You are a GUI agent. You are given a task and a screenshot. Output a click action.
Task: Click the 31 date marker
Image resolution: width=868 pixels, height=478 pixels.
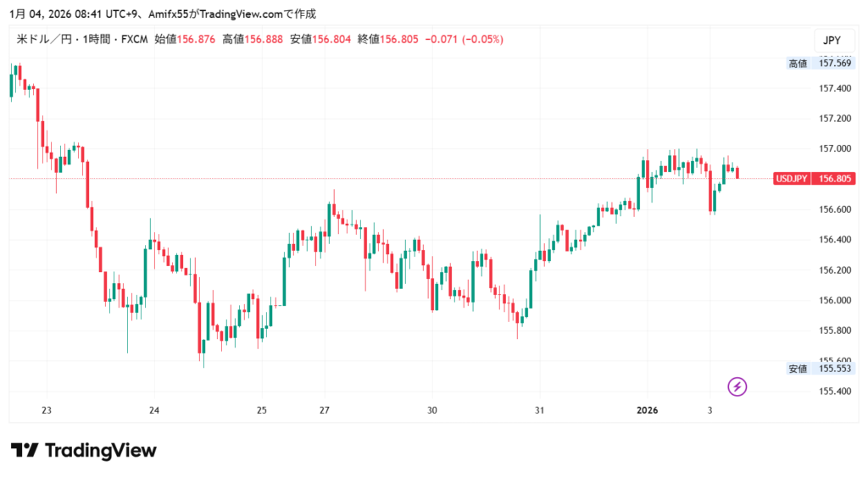(539, 409)
